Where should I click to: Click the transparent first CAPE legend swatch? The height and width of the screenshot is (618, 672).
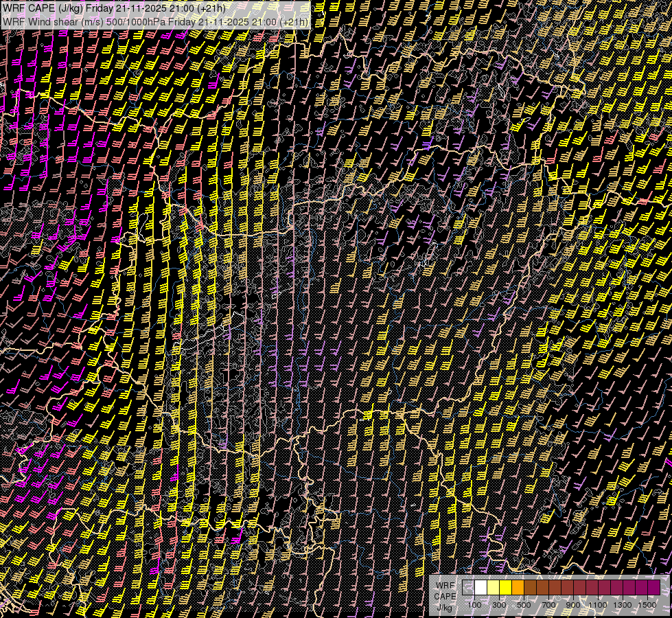pyautogui.click(x=468, y=588)
